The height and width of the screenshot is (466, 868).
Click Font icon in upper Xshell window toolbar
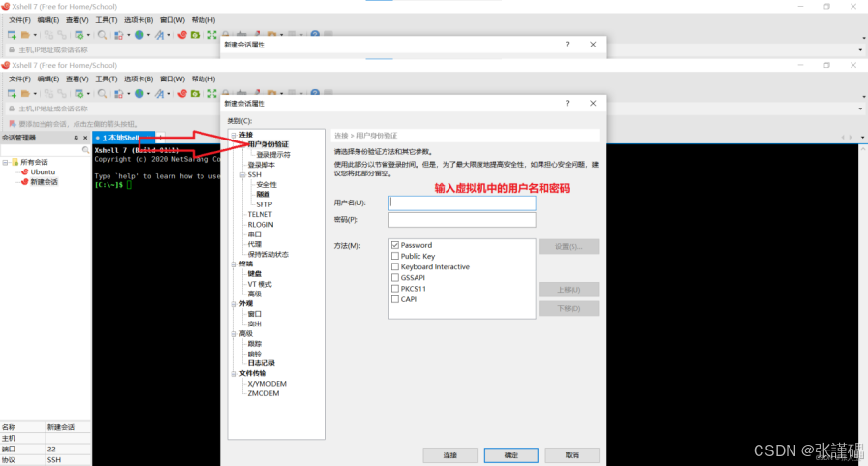point(160,35)
